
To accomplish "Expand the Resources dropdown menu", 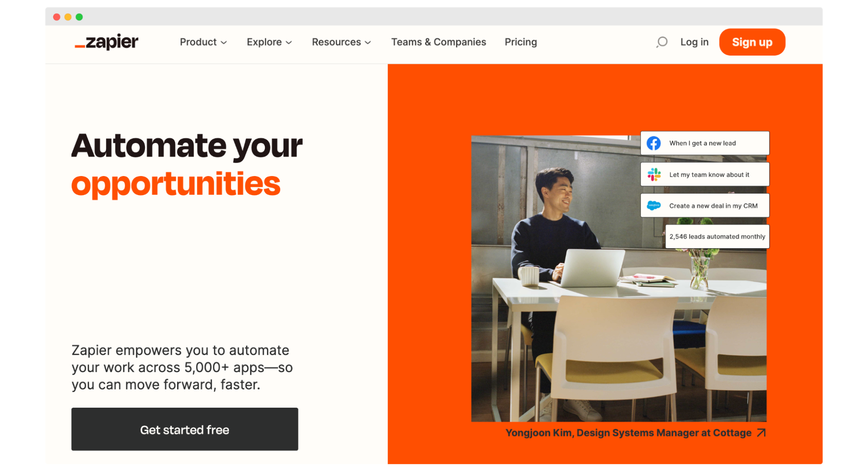I will coord(340,41).
